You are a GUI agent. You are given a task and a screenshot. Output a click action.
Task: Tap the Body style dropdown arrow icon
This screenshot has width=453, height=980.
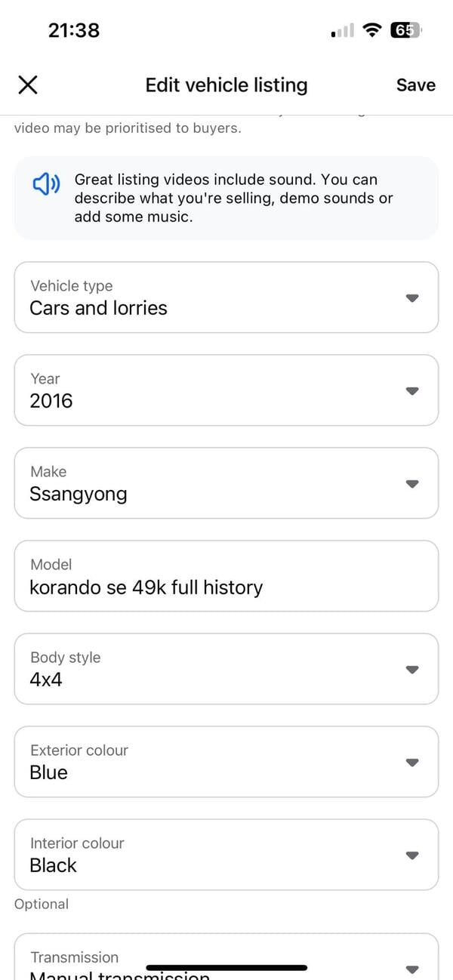click(x=411, y=670)
